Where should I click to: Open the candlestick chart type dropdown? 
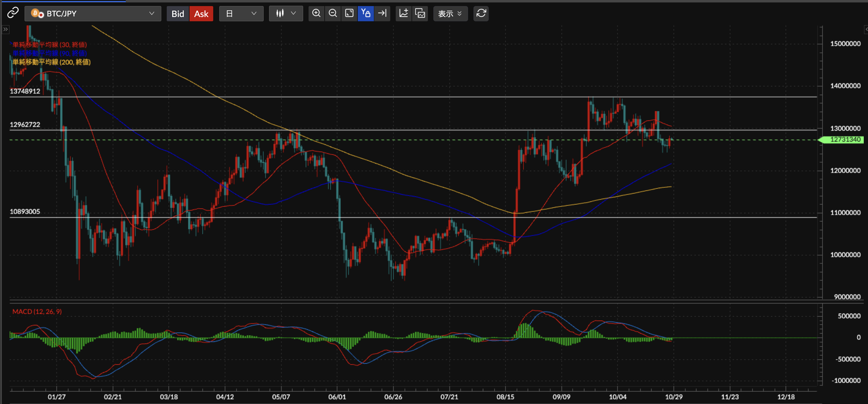[286, 13]
